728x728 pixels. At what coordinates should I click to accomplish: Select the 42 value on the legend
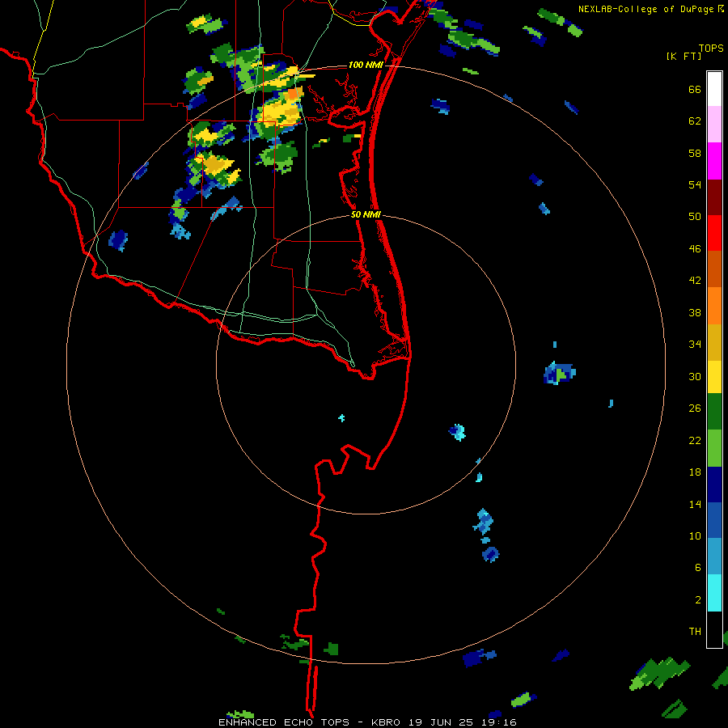(695, 281)
